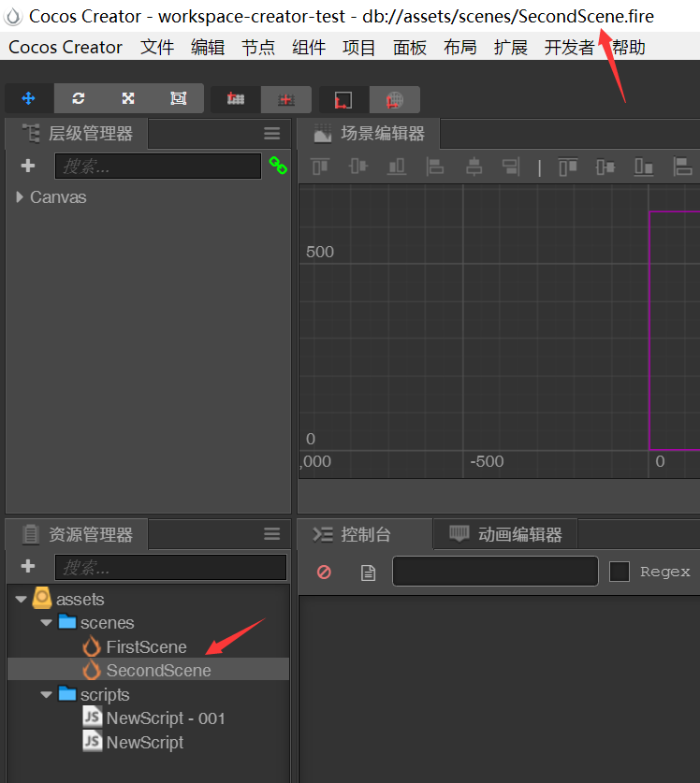Click the distribute bottom edges icon
Image resolution: width=700 pixels, height=783 pixels.
point(644,167)
